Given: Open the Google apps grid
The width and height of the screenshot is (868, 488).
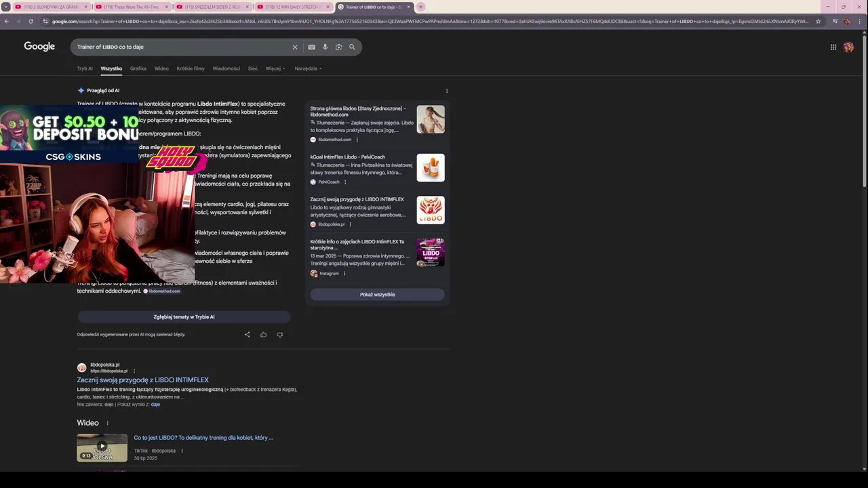Looking at the screenshot, I should [833, 47].
